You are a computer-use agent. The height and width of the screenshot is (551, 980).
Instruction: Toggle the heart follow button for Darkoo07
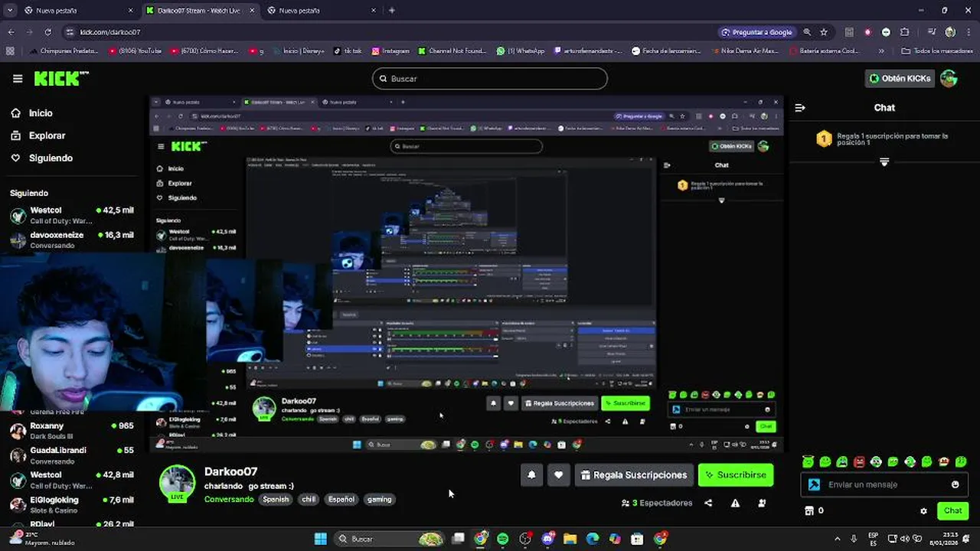(558, 475)
